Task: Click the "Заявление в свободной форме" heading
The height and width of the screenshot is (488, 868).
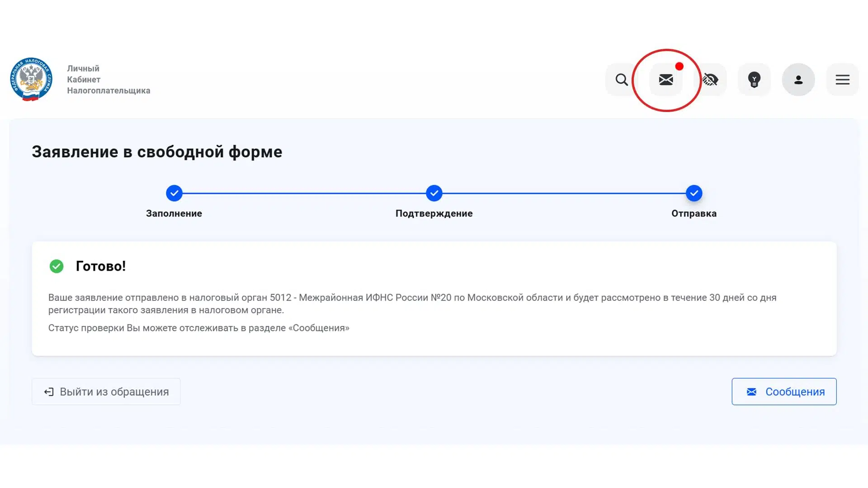Action: coord(157,152)
